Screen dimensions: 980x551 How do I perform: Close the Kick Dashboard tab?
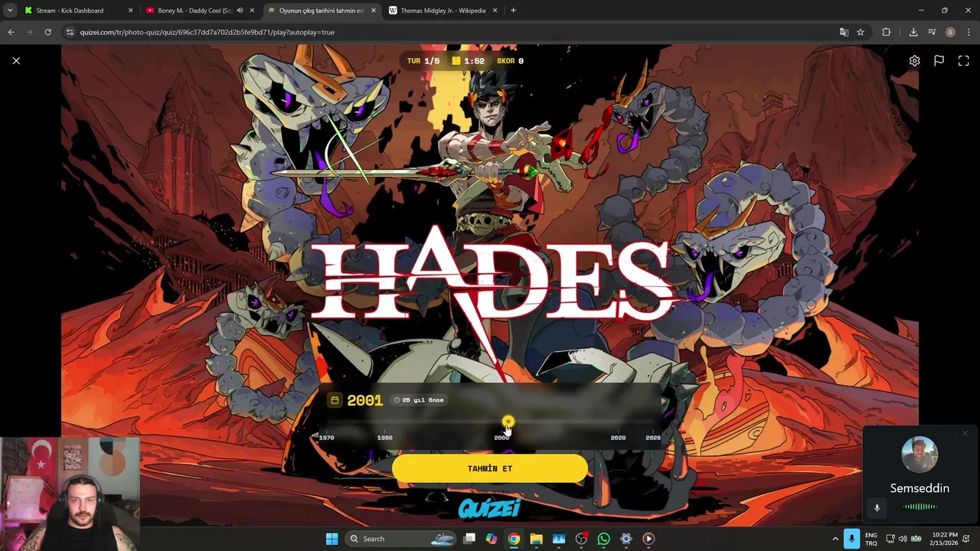130,11
